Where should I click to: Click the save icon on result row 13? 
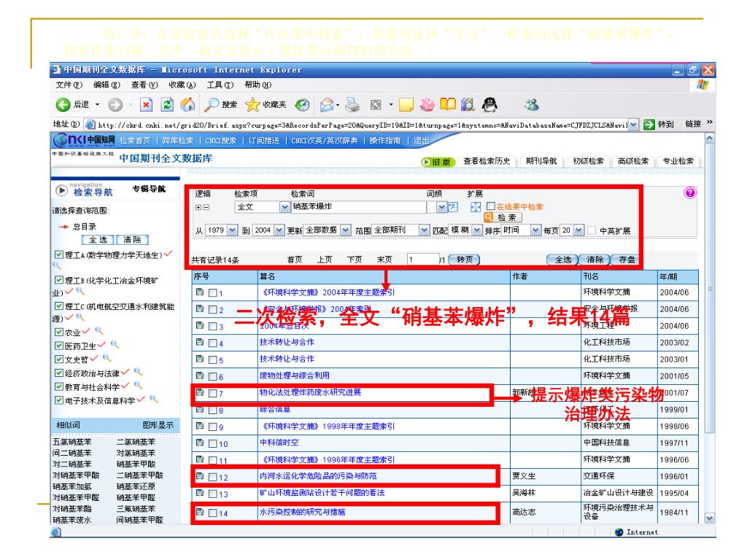(x=200, y=493)
